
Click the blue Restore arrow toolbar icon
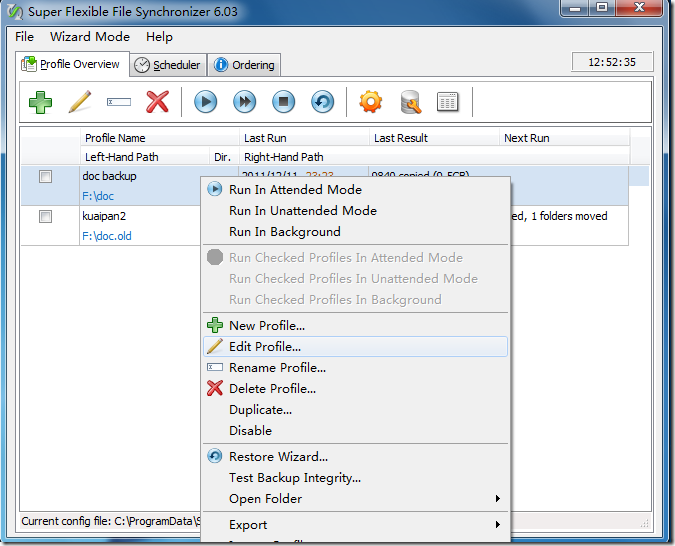322,102
